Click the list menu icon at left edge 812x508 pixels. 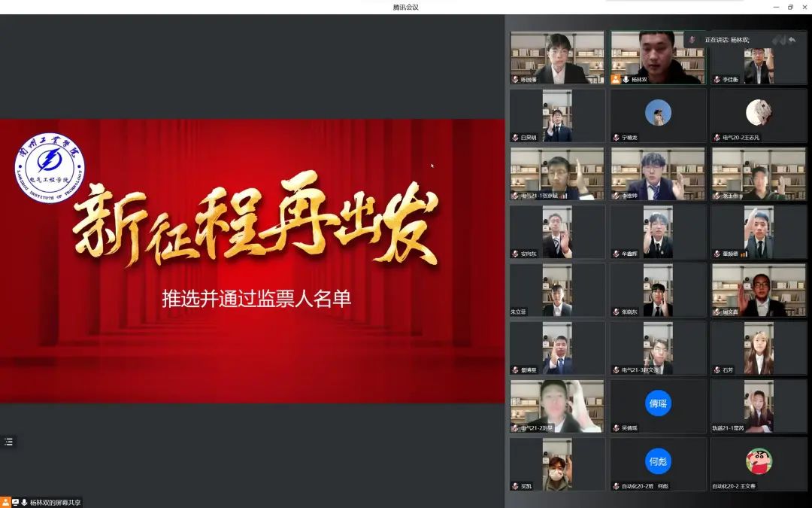tap(8, 442)
